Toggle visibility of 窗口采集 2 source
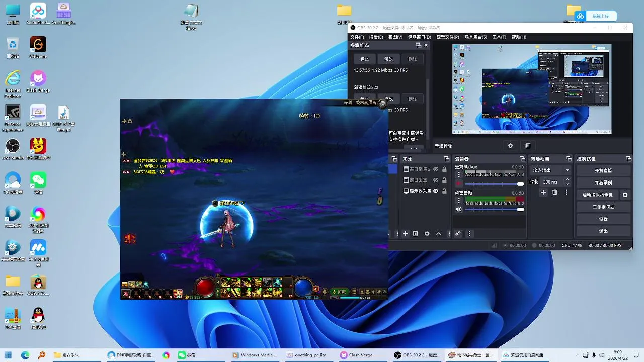 [436, 169]
